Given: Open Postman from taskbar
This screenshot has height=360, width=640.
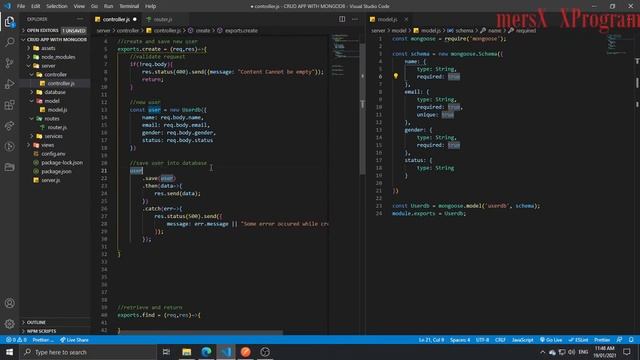Looking at the screenshot, I should click(245, 352).
